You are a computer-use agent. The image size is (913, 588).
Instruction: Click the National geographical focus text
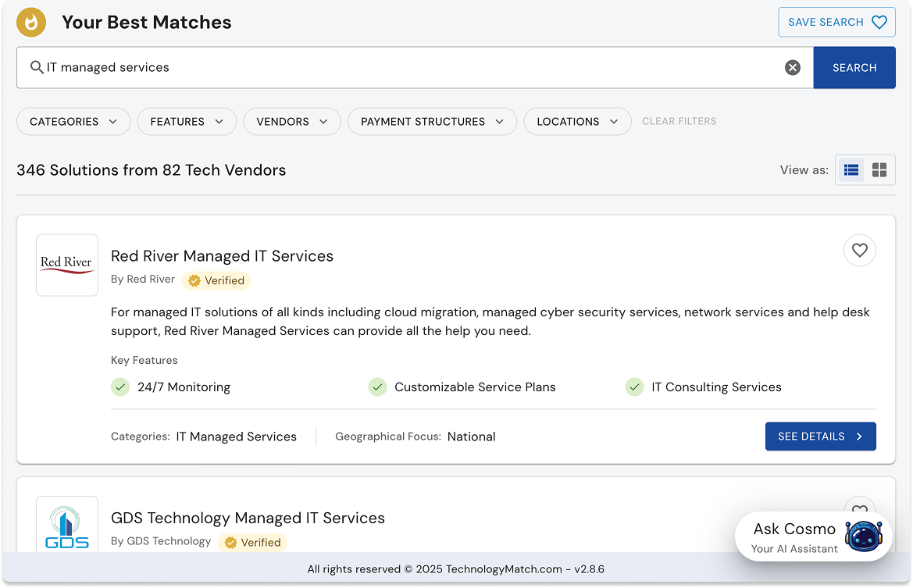pyautogui.click(x=471, y=437)
